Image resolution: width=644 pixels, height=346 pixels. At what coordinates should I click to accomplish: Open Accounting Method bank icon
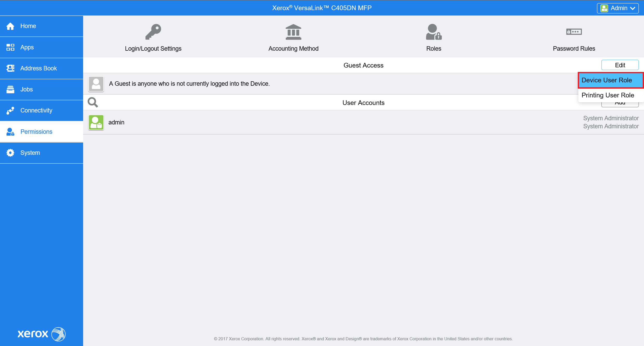pos(293,32)
